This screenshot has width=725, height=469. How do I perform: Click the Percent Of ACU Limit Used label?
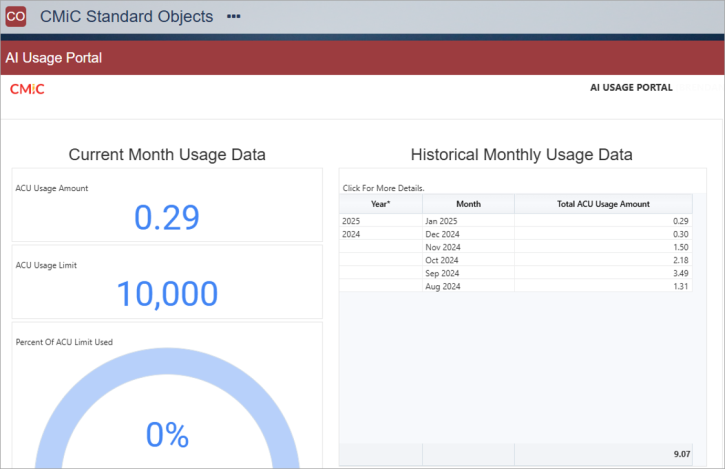click(x=64, y=342)
